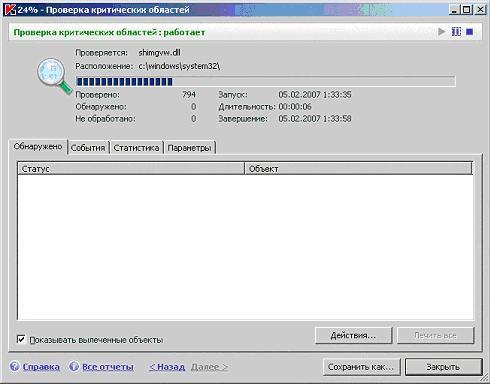Click the Завершение time 05.02.2007 1:33:58
The image size is (490, 384).
click(315, 119)
